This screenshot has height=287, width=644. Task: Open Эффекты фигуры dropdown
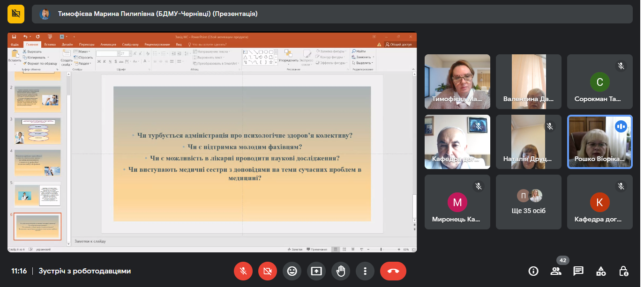[x=332, y=63]
